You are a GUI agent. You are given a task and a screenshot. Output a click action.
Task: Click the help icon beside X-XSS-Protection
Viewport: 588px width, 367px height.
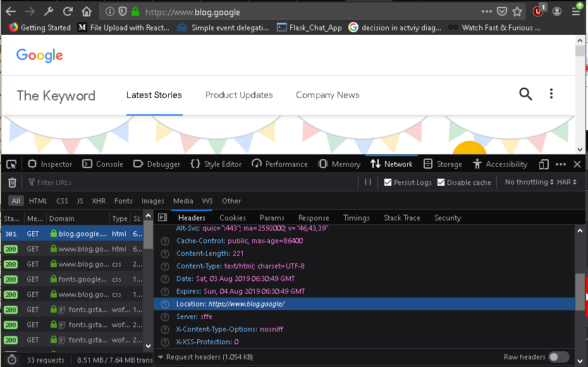(x=165, y=342)
